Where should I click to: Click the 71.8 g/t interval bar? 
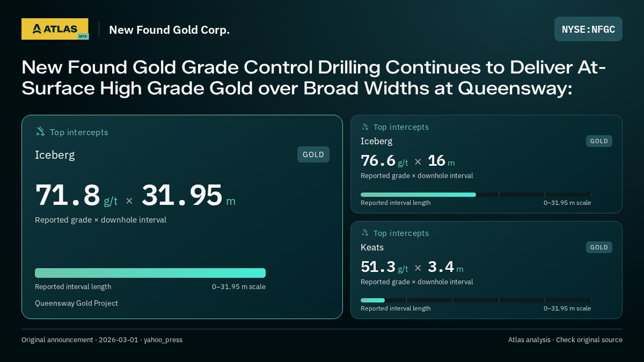click(150, 273)
